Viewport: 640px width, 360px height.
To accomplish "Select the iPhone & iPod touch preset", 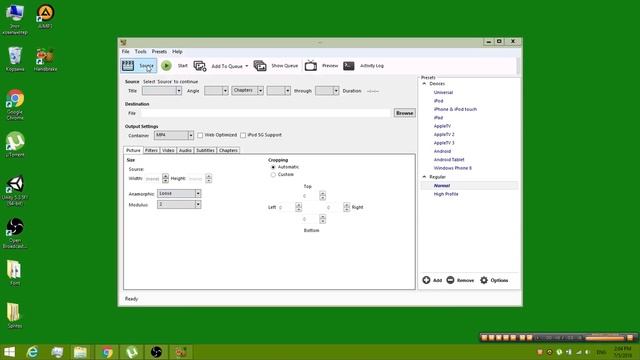I will pyautogui.click(x=455, y=109).
